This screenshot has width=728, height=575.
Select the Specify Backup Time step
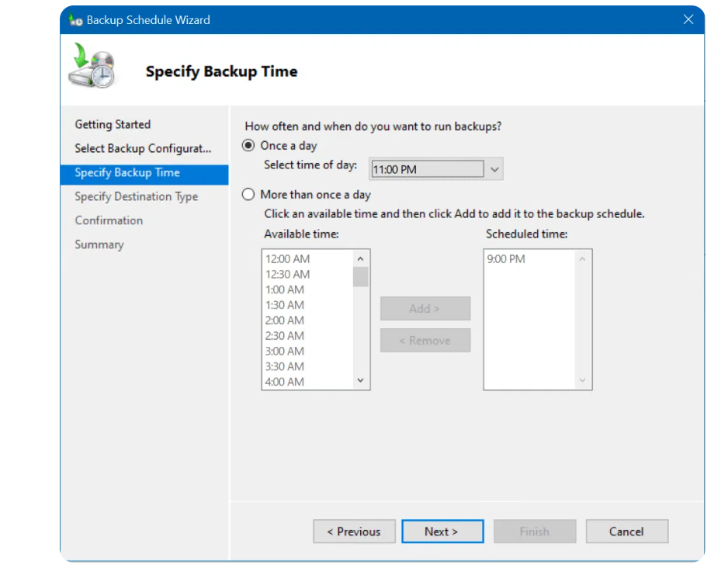click(x=127, y=172)
